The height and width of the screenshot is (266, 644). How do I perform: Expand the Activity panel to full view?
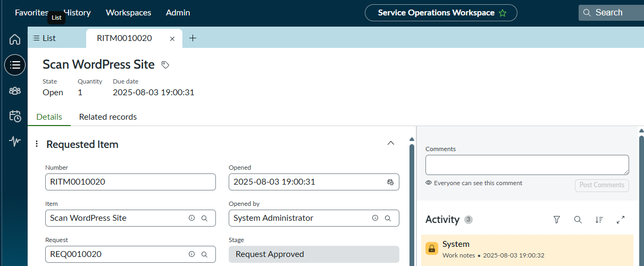pyautogui.click(x=621, y=220)
